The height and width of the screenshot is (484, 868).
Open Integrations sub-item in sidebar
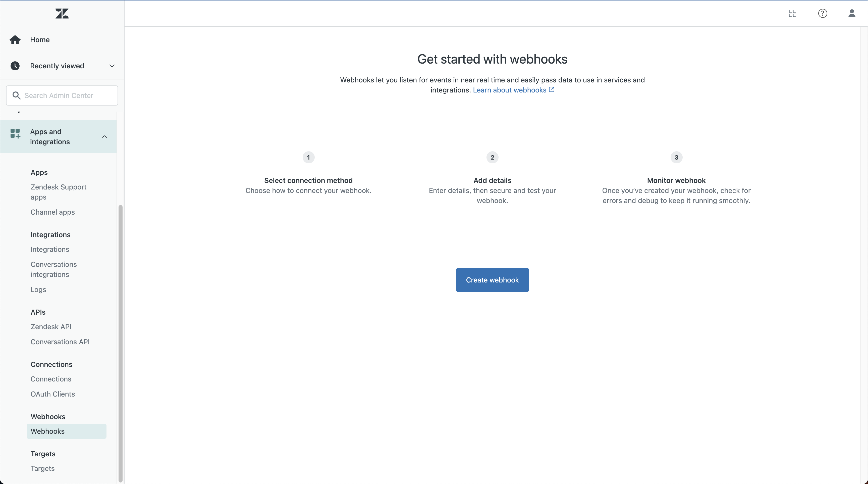(x=50, y=250)
